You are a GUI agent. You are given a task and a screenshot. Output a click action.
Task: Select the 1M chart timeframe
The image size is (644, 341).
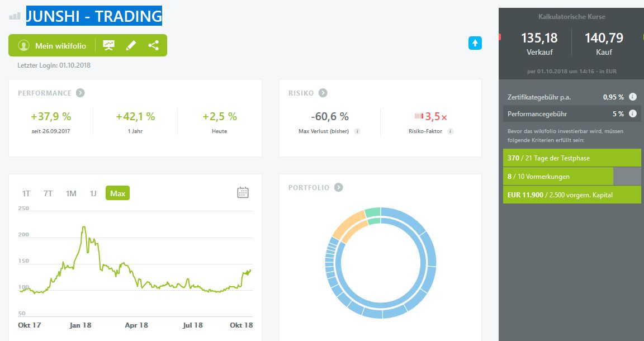(x=71, y=193)
